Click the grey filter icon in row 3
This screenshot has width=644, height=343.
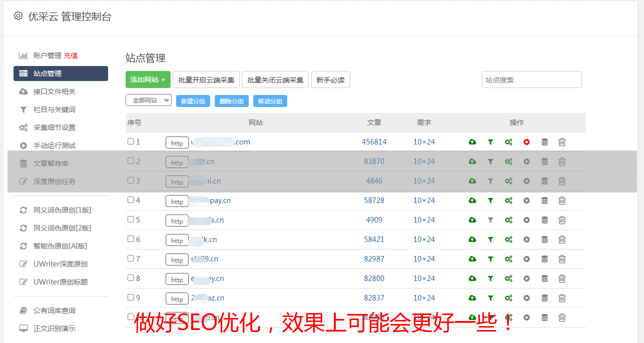coord(490,181)
